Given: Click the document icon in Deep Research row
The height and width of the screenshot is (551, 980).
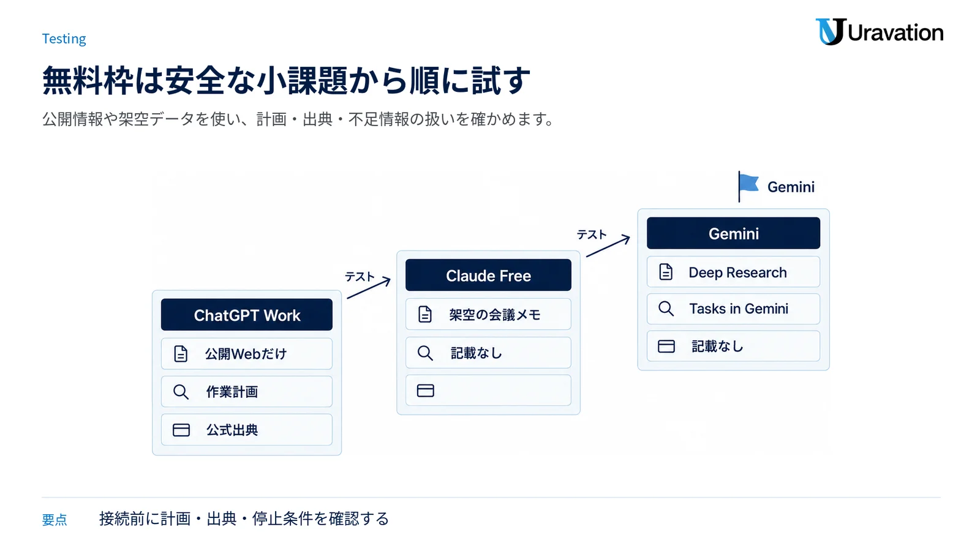Looking at the screenshot, I should tap(666, 272).
